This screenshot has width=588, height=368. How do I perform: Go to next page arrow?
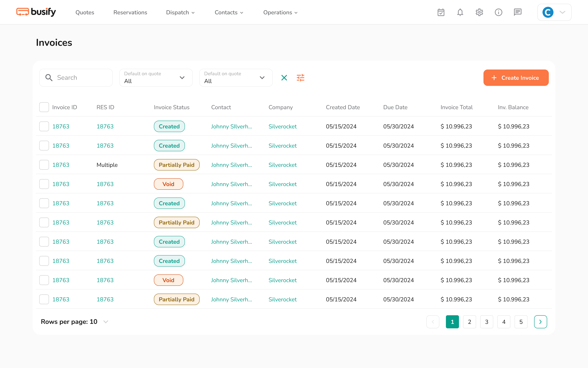pyautogui.click(x=540, y=322)
